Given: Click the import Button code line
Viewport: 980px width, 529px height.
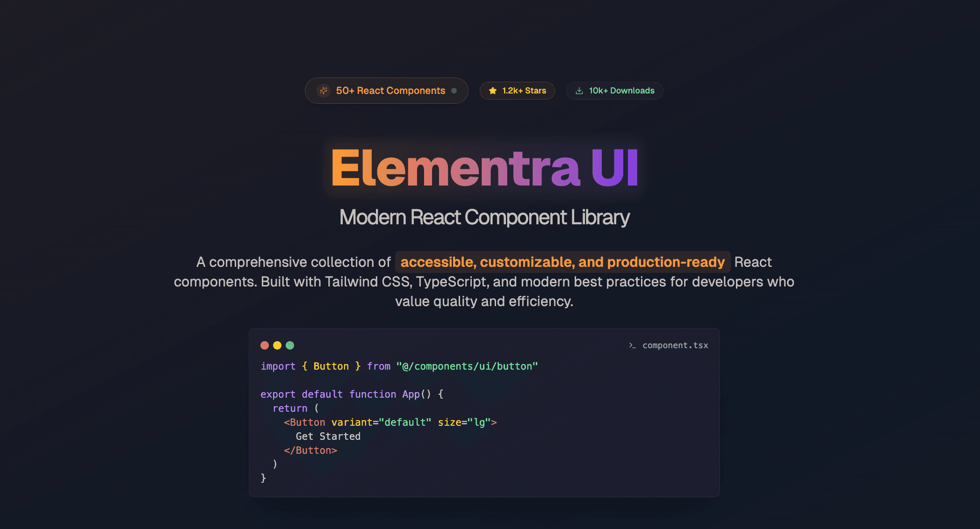Looking at the screenshot, I should point(399,366).
